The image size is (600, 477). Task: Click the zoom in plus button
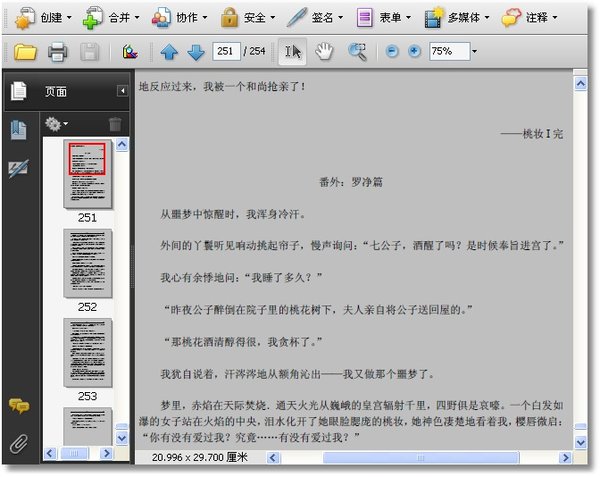coord(414,51)
